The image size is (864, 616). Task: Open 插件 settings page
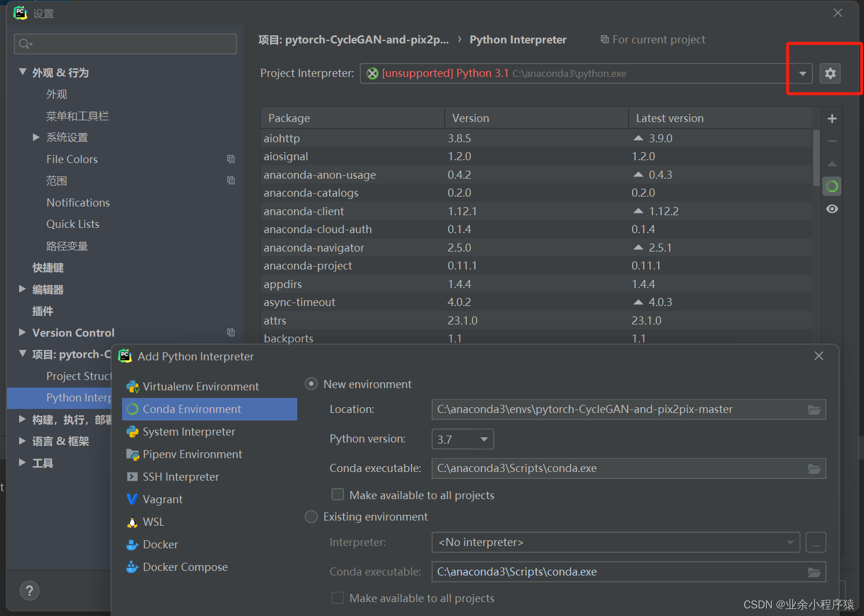43,311
